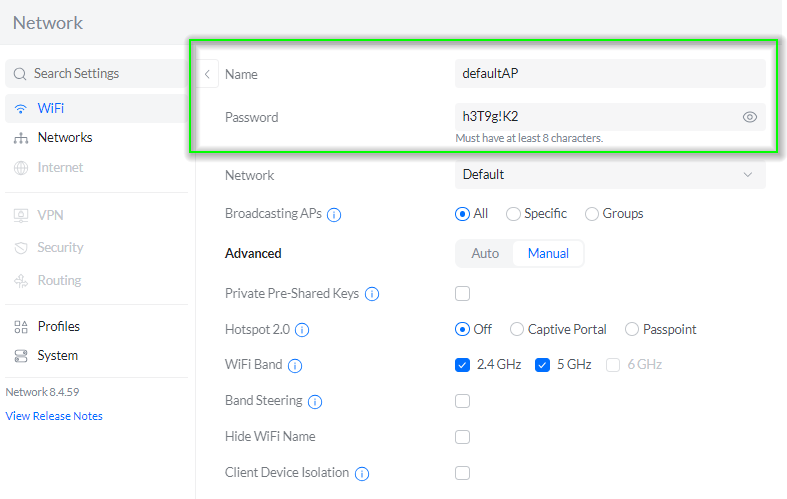787x499 pixels.
Task: Enable the Private Pre-Shared Keys checkbox
Action: pos(462,294)
